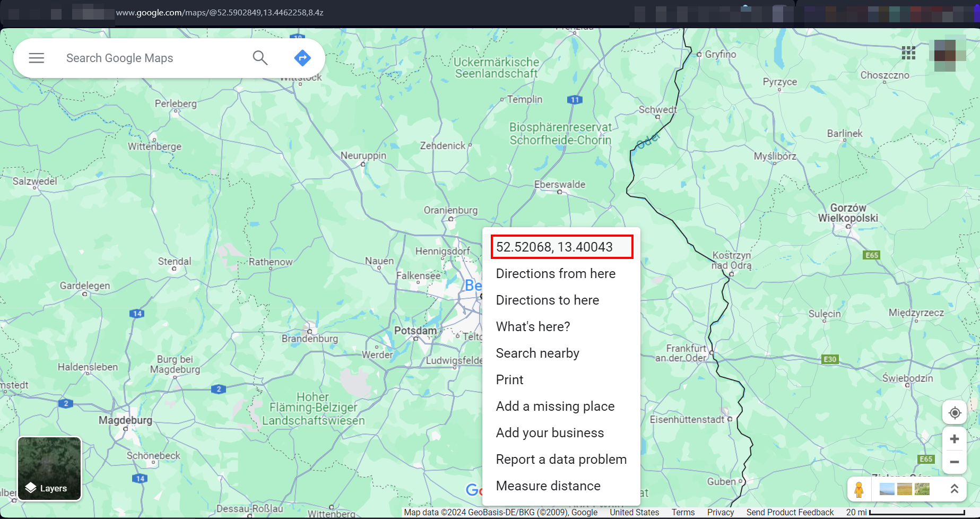Click Send Product Feedback link

click(x=790, y=512)
